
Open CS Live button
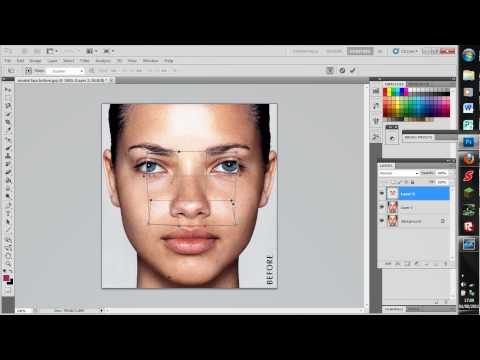(406, 51)
